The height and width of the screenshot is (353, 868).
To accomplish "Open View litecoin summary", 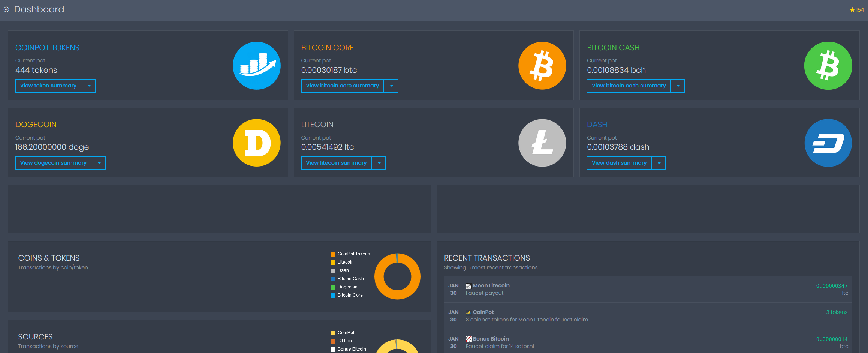I will click(x=336, y=163).
